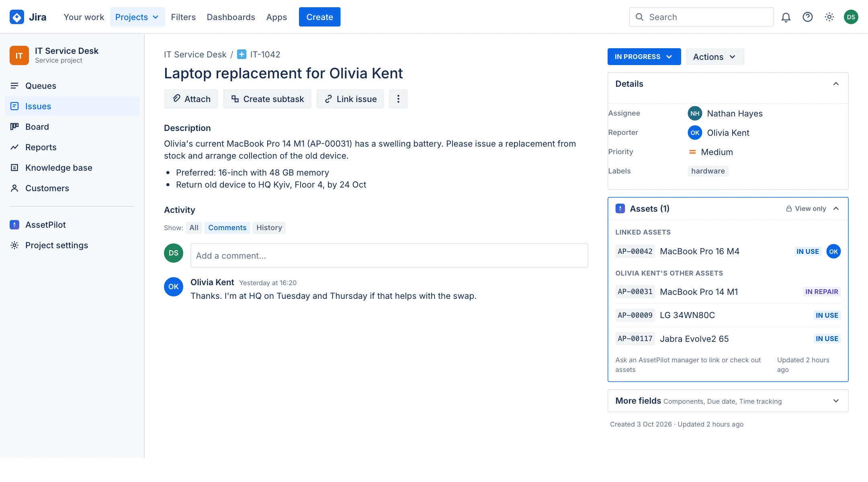
Task: Click the IT-1042 issue type icon
Action: (242, 54)
